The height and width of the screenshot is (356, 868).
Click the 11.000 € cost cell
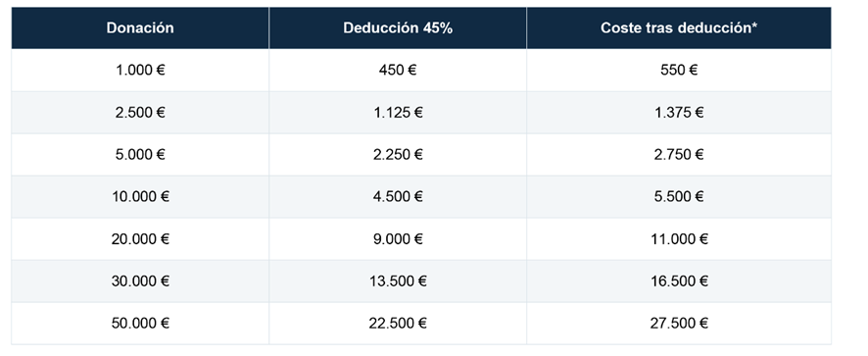pos(679,239)
